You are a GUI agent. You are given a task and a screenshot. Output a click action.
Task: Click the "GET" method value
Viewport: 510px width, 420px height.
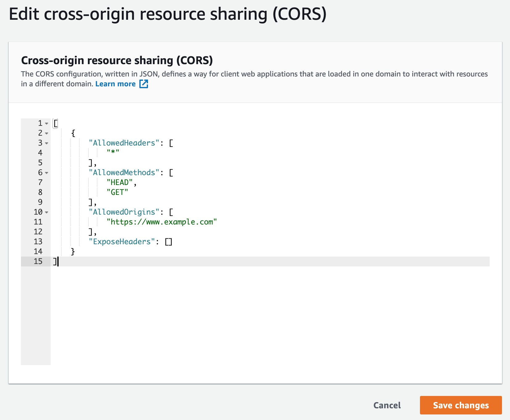click(x=117, y=192)
